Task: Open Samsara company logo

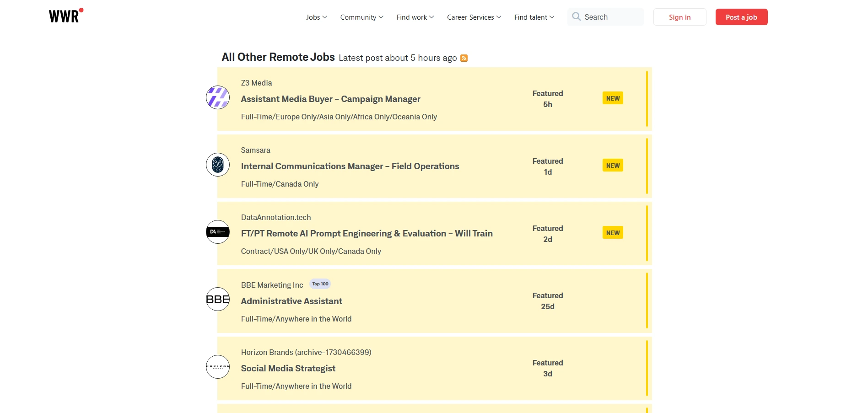Action: [x=218, y=165]
